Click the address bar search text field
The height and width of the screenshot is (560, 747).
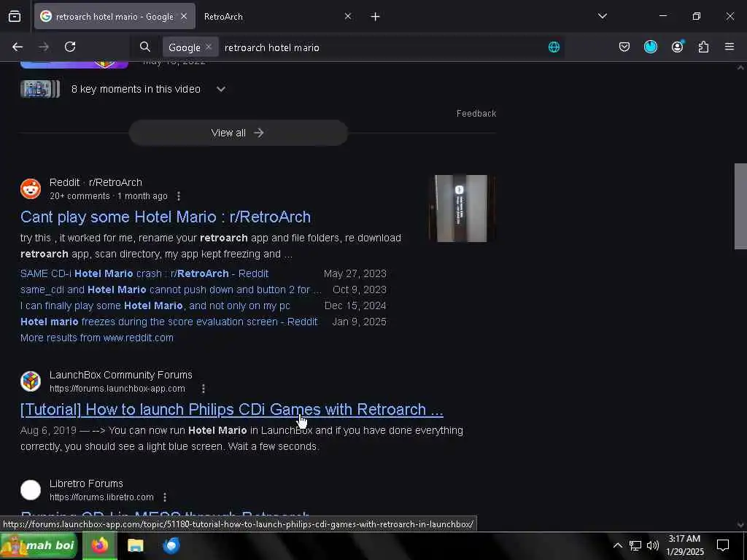381,47
